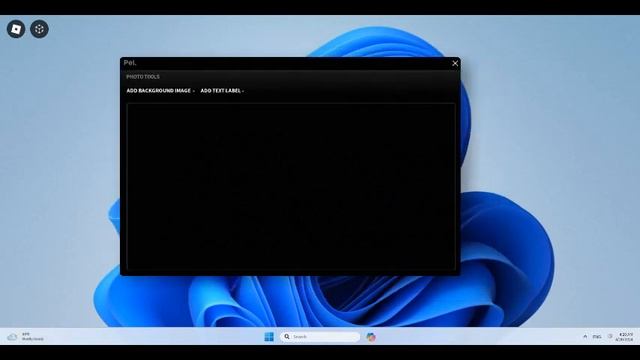Open the Roblox menu icon
Screen dimensions: 640x360
click(x=16, y=29)
